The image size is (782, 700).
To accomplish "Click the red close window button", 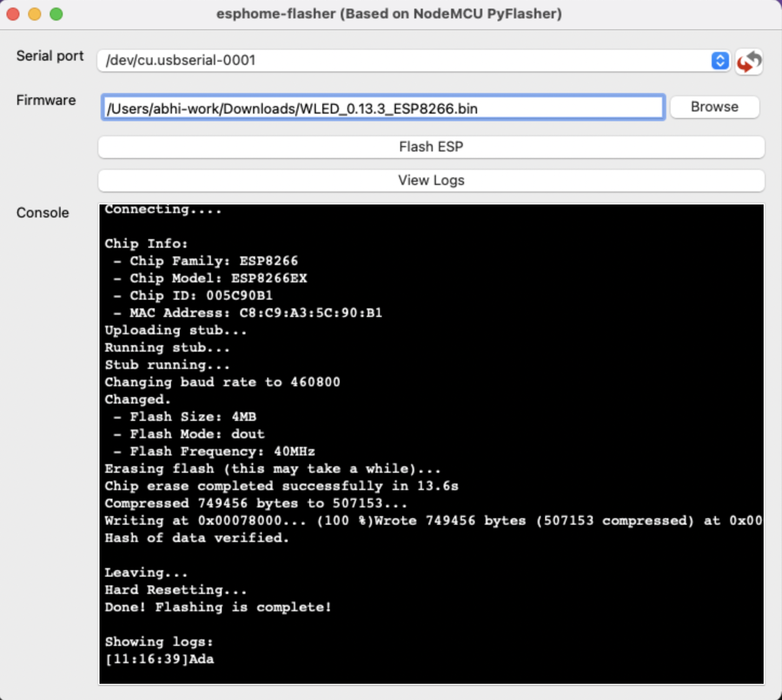I will click(13, 14).
